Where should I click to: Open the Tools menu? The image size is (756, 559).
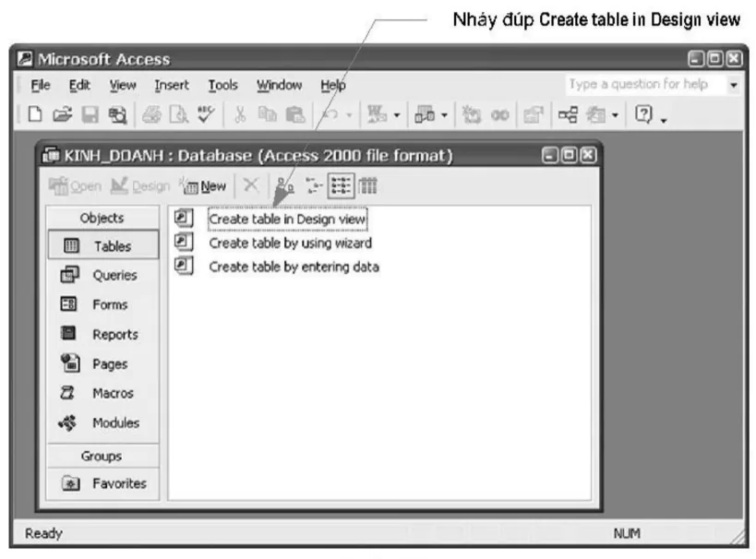tap(222, 85)
